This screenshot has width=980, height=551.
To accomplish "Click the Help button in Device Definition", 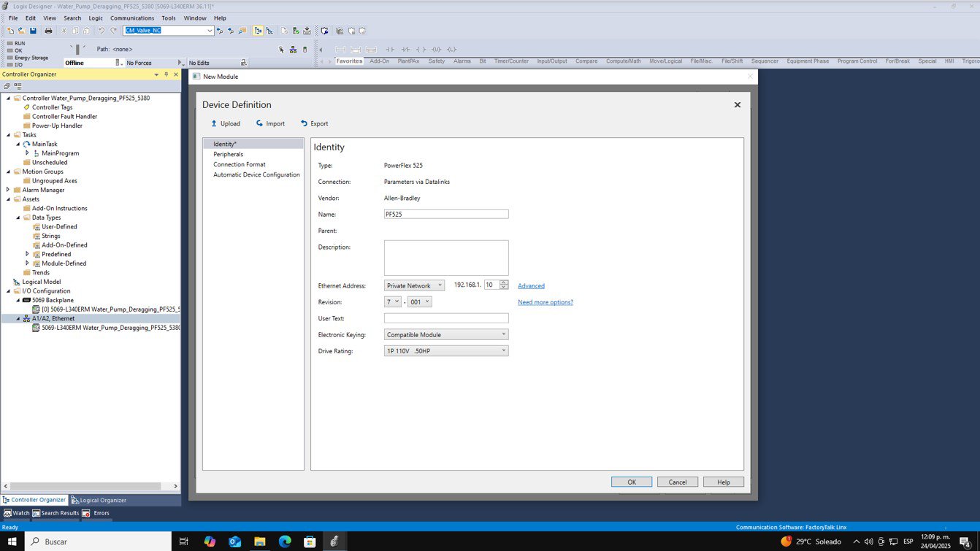I will [x=724, y=482].
